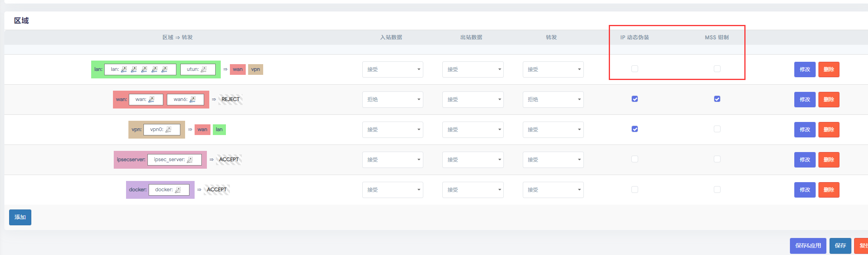
Task: Uncheck MSS 钳制 for wan zone
Action: [x=717, y=99]
